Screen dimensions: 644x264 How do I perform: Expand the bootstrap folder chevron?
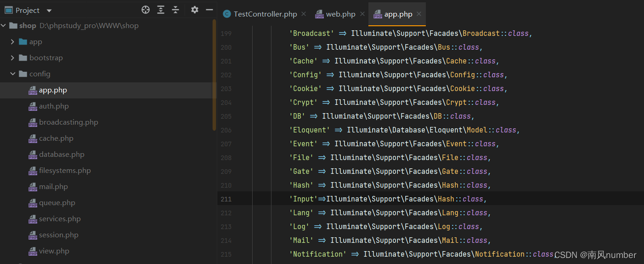(12, 58)
